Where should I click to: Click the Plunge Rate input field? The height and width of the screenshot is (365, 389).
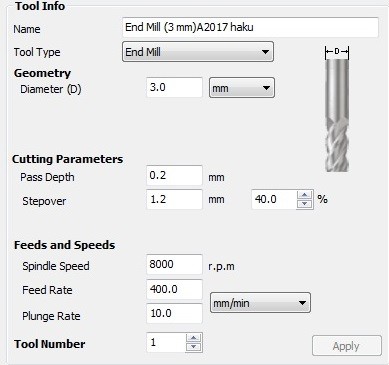174,313
